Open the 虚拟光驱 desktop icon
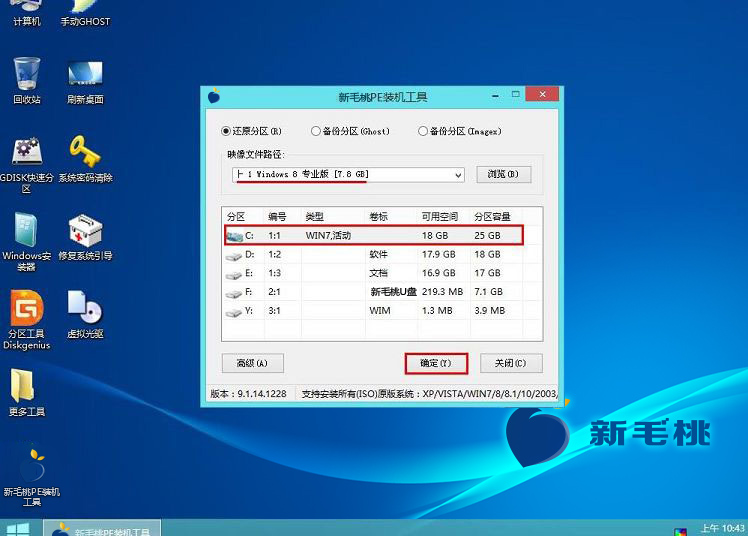The image size is (748, 536). point(85,315)
